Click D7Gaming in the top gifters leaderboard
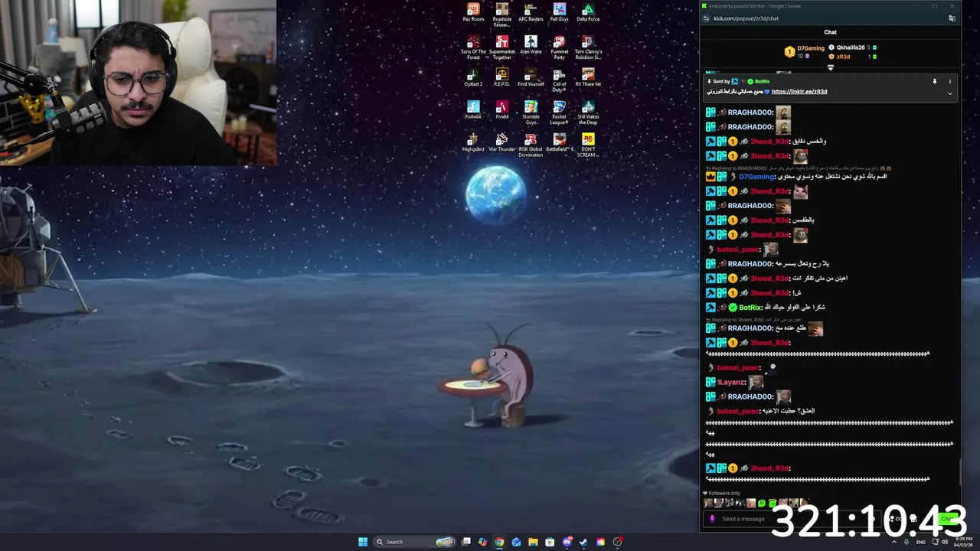The image size is (980, 551). [x=811, y=48]
